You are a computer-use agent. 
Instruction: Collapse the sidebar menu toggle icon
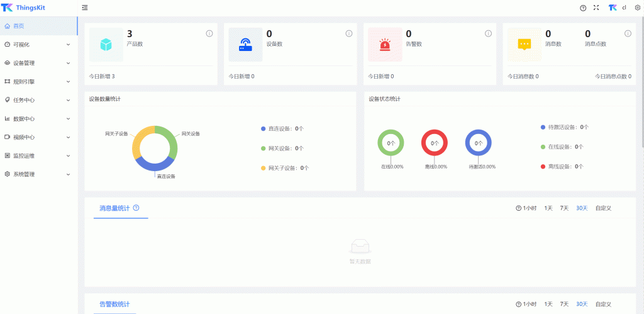coord(85,8)
